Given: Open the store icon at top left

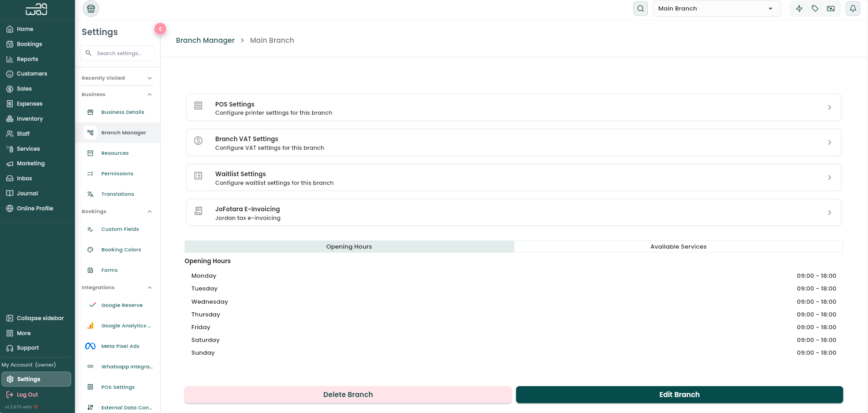Looking at the screenshot, I should point(91,9).
